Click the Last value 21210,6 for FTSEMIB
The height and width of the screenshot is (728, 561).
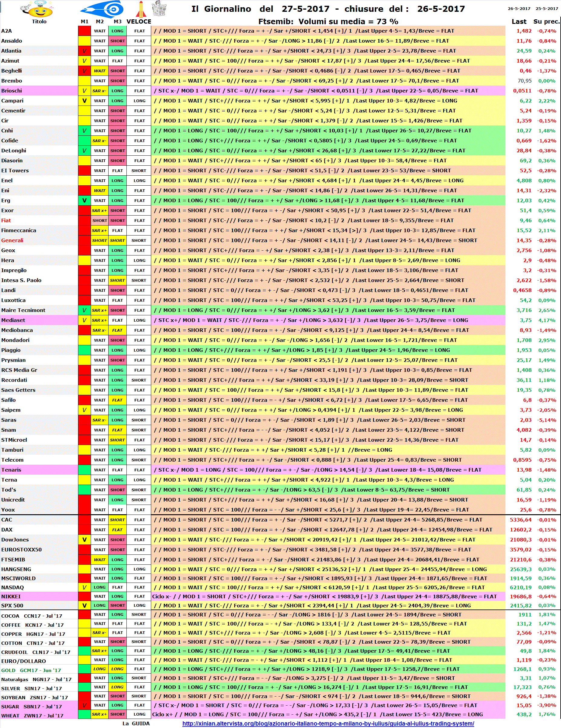click(521, 560)
